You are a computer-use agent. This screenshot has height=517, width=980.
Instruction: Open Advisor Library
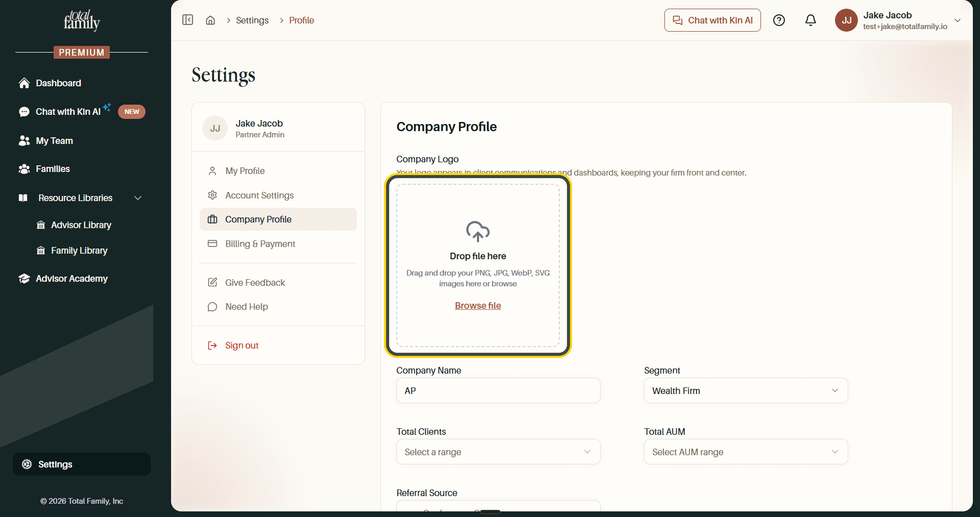pyautogui.click(x=81, y=225)
